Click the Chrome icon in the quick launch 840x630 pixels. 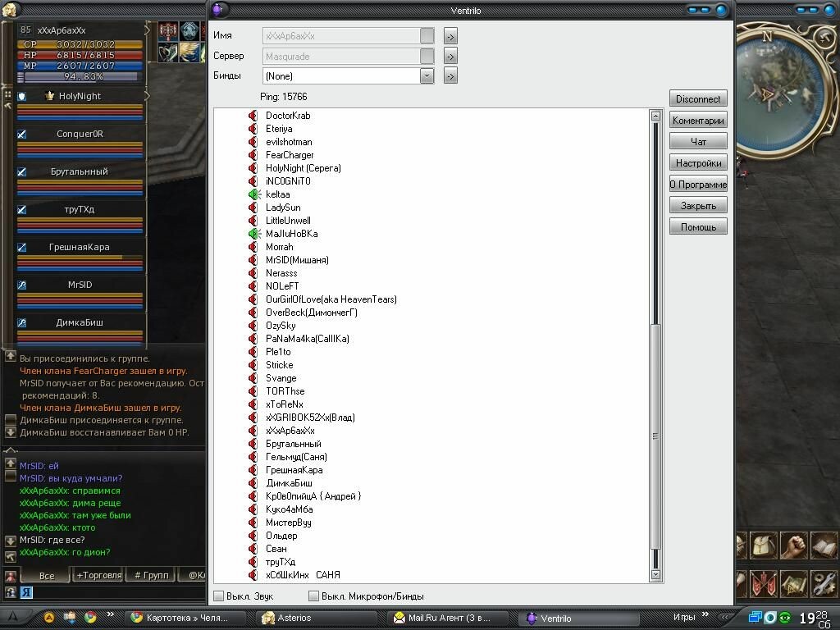coord(90,618)
